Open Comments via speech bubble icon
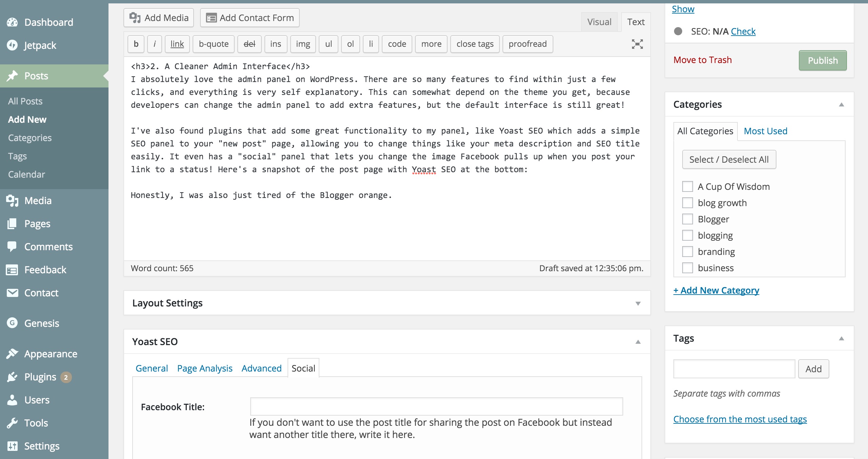The width and height of the screenshot is (868, 459). click(x=12, y=246)
